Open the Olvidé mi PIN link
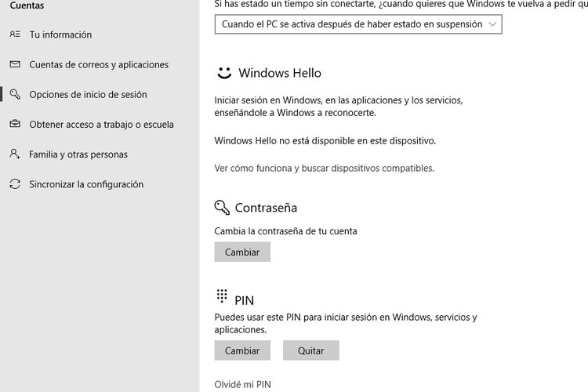This screenshot has height=392, width=588. [x=242, y=384]
